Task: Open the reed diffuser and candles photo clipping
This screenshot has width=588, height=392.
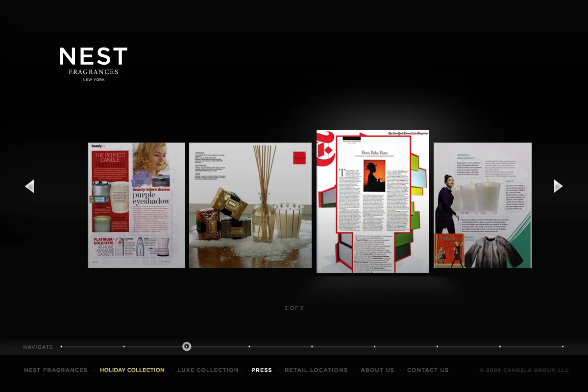Action: pyautogui.click(x=250, y=205)
